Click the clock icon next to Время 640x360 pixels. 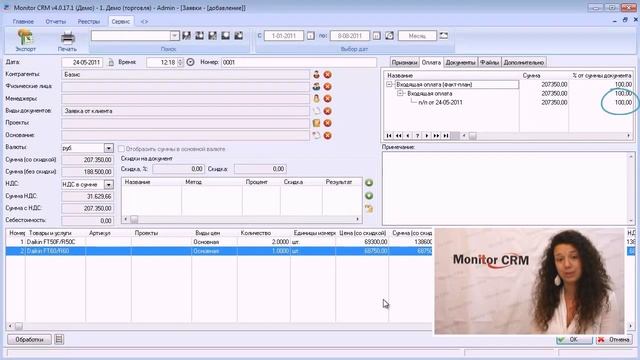tap(190, 62)
